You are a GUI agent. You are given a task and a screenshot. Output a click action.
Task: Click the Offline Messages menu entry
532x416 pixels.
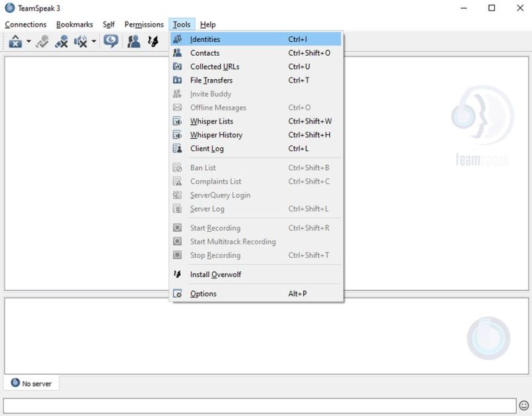[256, 108]
